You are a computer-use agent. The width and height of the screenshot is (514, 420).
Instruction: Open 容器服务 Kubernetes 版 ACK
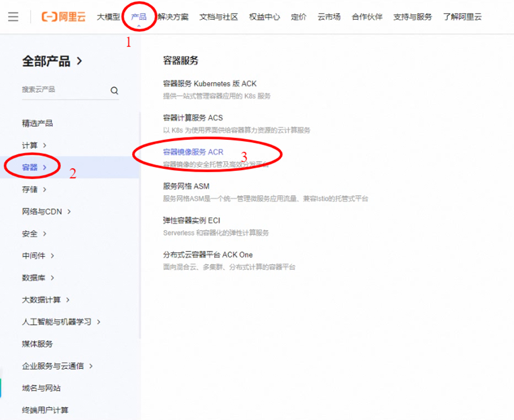click(210, 84)
